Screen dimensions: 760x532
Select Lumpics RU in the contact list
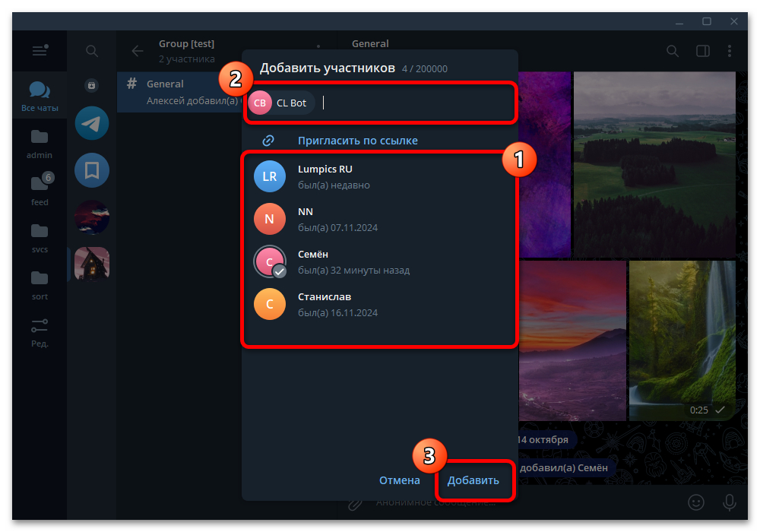point(379,176)
